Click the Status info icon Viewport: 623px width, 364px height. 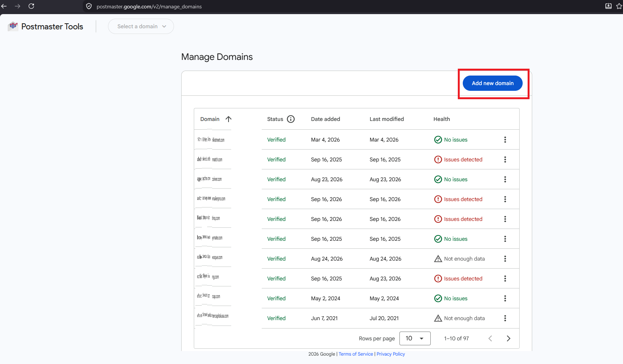coord(291,119)
